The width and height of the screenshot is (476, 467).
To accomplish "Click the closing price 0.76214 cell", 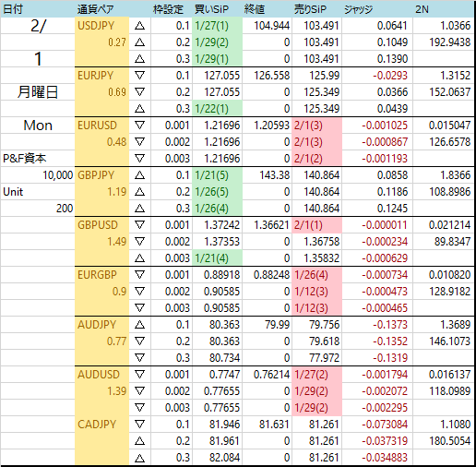I will [267, 375].
